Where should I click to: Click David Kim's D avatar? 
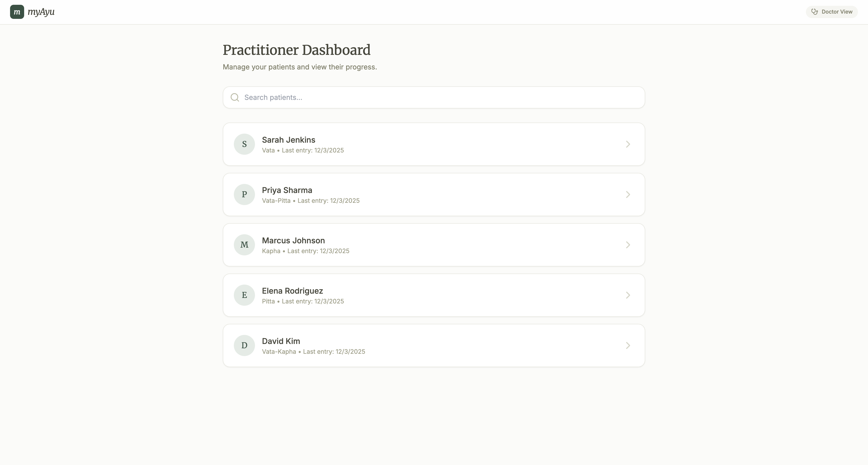click(244, 345)
